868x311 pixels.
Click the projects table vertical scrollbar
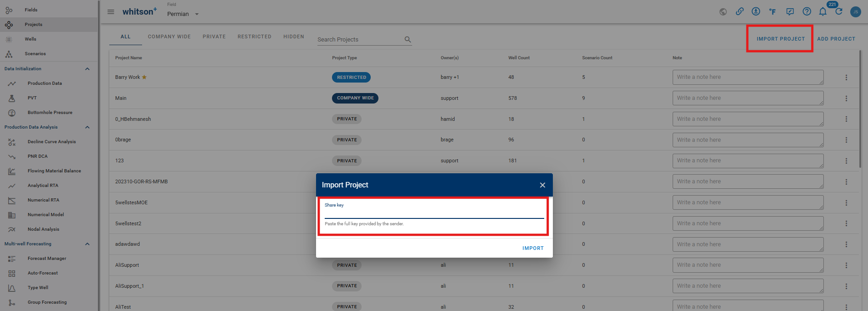tap(860, 109)
